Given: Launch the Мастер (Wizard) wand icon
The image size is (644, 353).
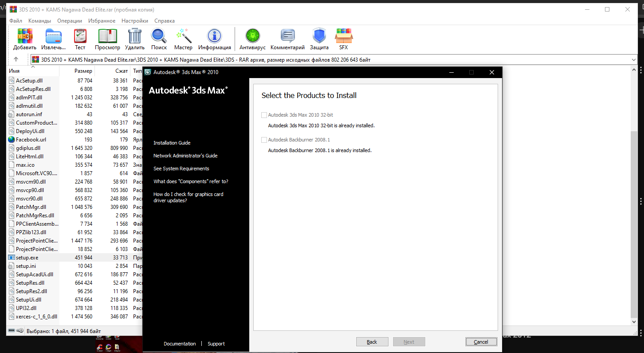Looking at the screenshot, I should tap(183, 36).
